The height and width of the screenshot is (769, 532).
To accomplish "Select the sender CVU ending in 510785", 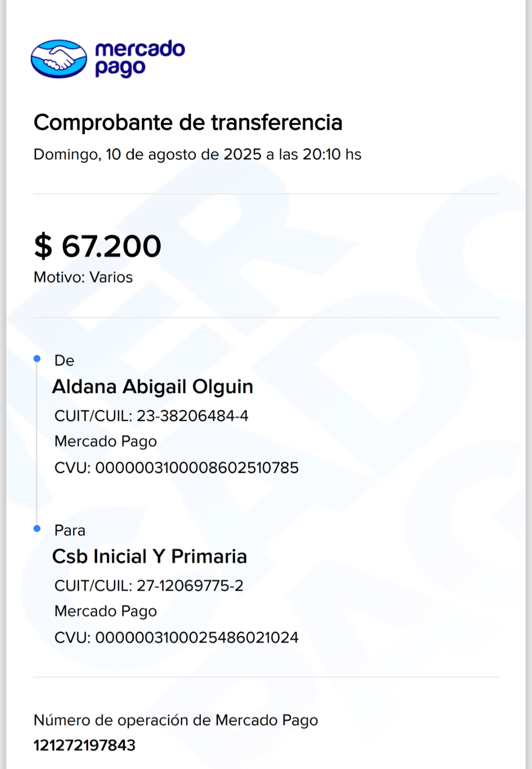I will (176, 468).
